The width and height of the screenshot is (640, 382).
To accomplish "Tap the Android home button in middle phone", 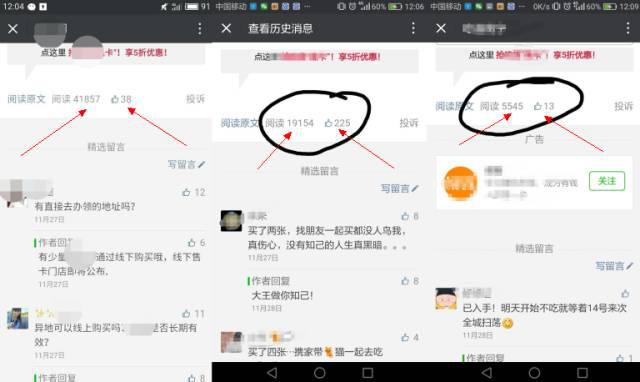I will pos(320,373).
